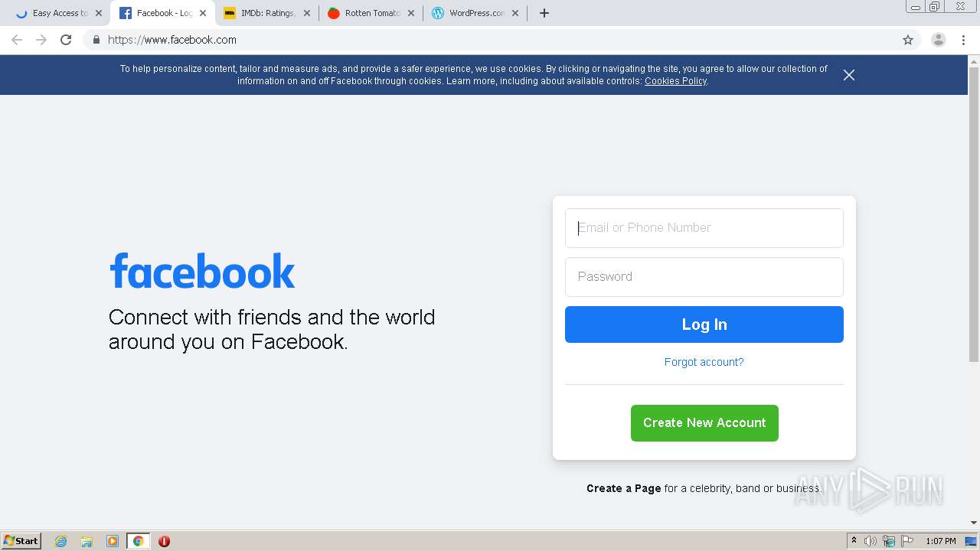Focus the Password field
Image resolution: width=980 pixels, height=551 pixels.
pyautogui.click(x=704, y=277)
